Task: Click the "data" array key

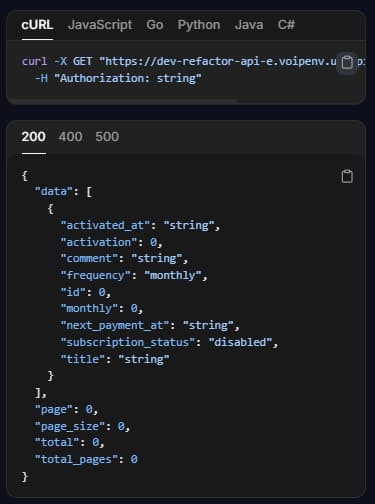Action: 54,191
